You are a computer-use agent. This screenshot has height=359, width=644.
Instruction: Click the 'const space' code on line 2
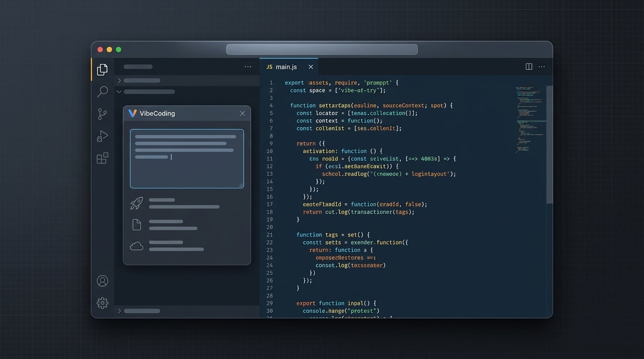[x=307, y=90]
